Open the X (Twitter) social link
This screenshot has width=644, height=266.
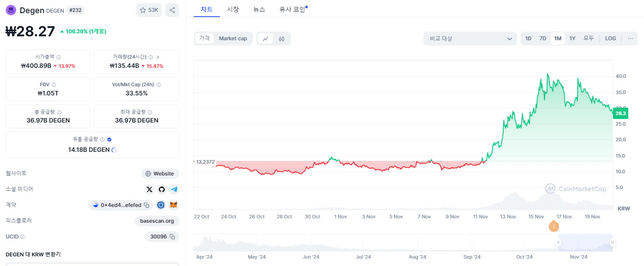pyautogui.click(x=150, y=189)
